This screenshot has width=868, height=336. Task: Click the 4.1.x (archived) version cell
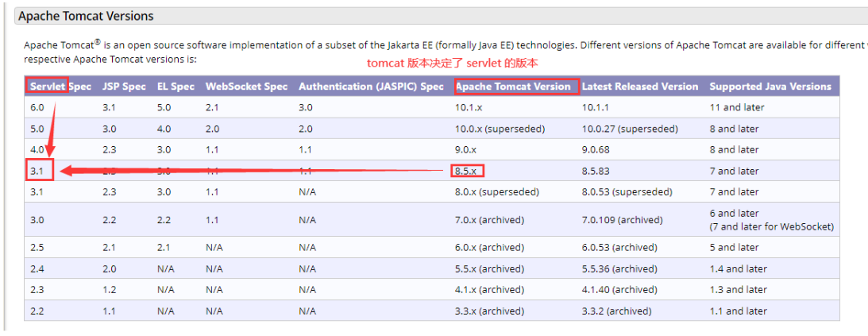coord(489,289)
